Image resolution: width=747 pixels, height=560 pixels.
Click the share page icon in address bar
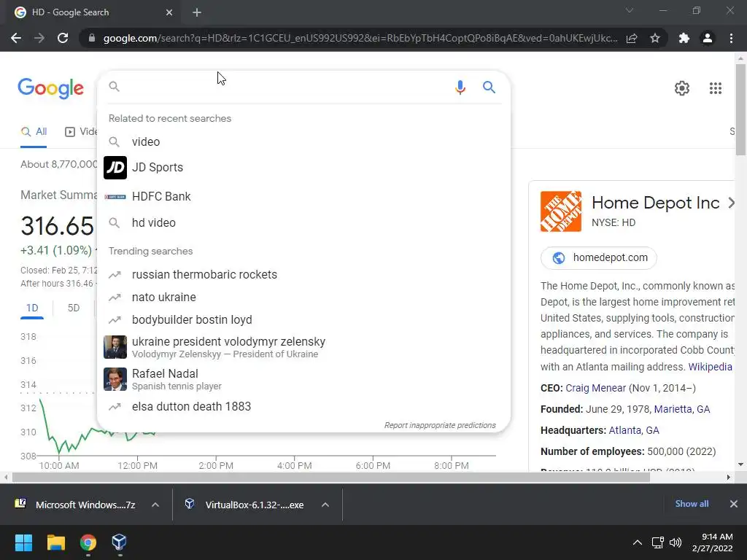pyautogui.click(x=632, y=38)
